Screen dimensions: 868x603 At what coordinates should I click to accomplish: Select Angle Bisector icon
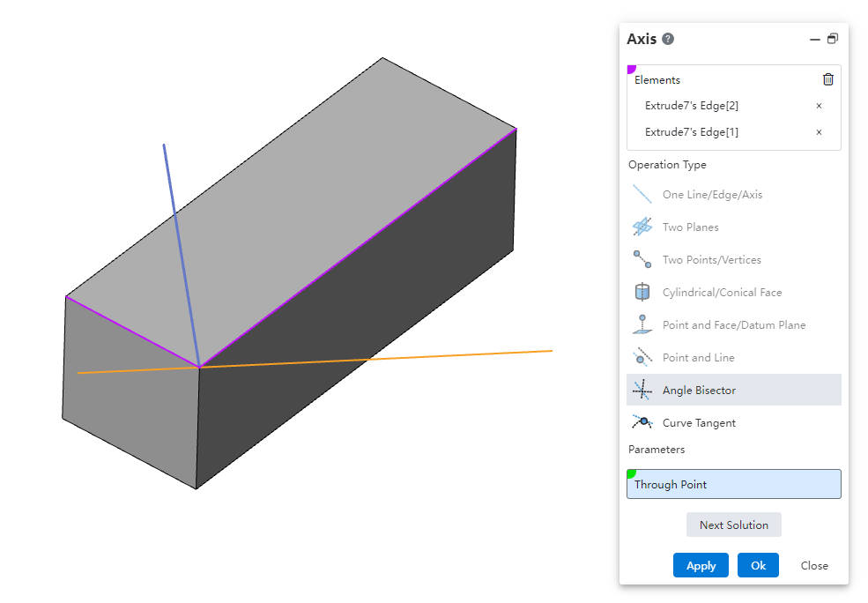coord(642,390)
